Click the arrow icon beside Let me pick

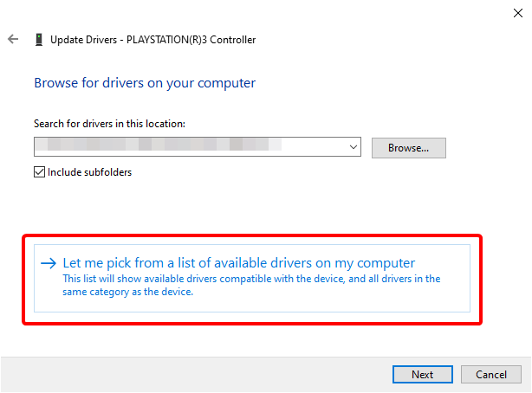49,263
